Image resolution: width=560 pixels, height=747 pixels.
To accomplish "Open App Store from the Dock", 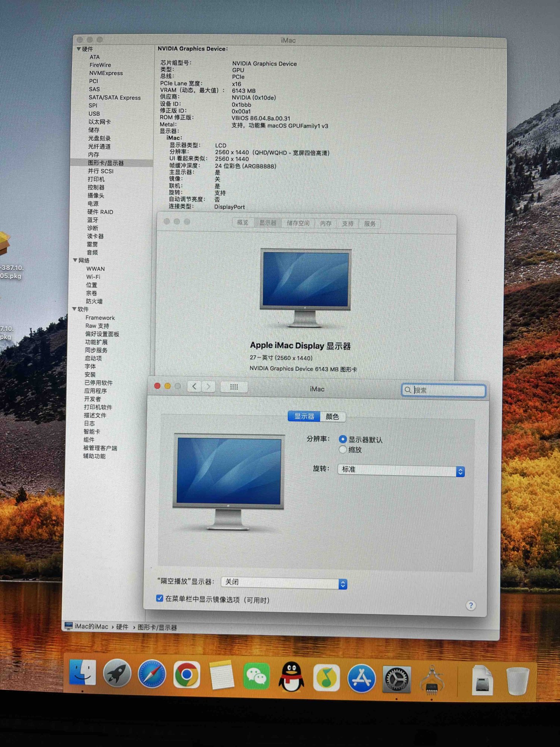I will click(x=361, y=678).
